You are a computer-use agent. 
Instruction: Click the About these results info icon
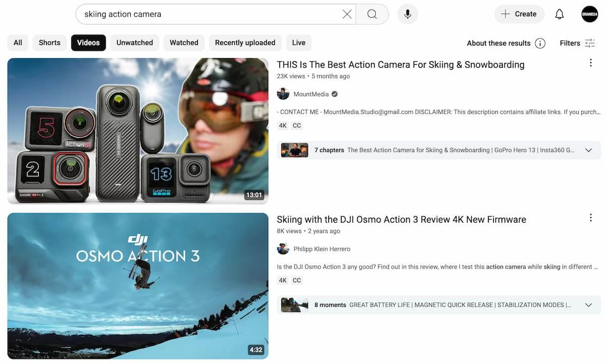[x=540, y=43]
